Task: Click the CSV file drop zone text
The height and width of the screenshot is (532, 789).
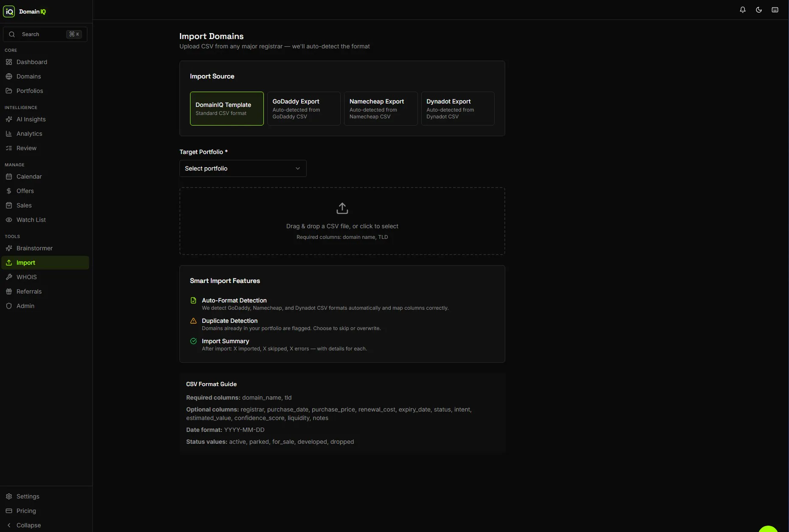Action: pos(342,226)
